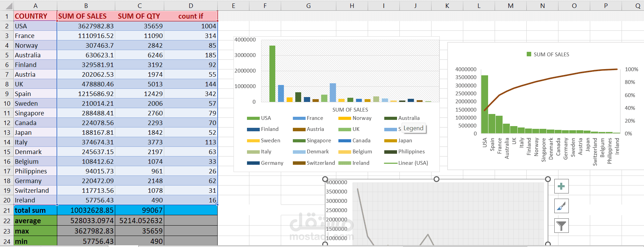Screen dimensions: 644x247
Task: Select row 12 header
Action: (7, 123)
